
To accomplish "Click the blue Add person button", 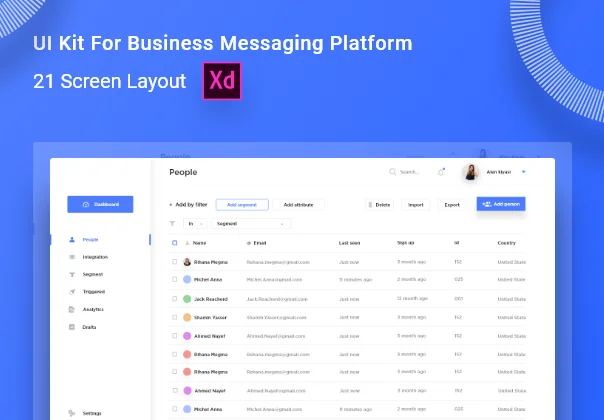I will tap(501, 204).
